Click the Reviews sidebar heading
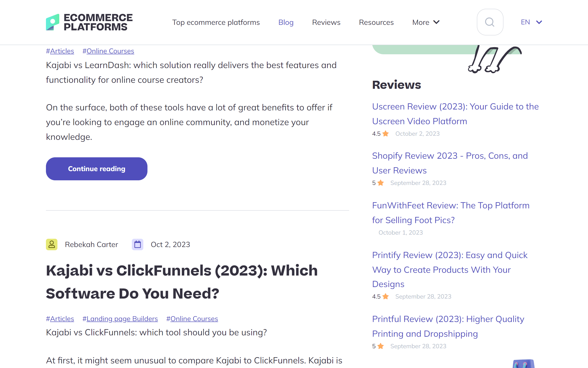 point(396,85)
